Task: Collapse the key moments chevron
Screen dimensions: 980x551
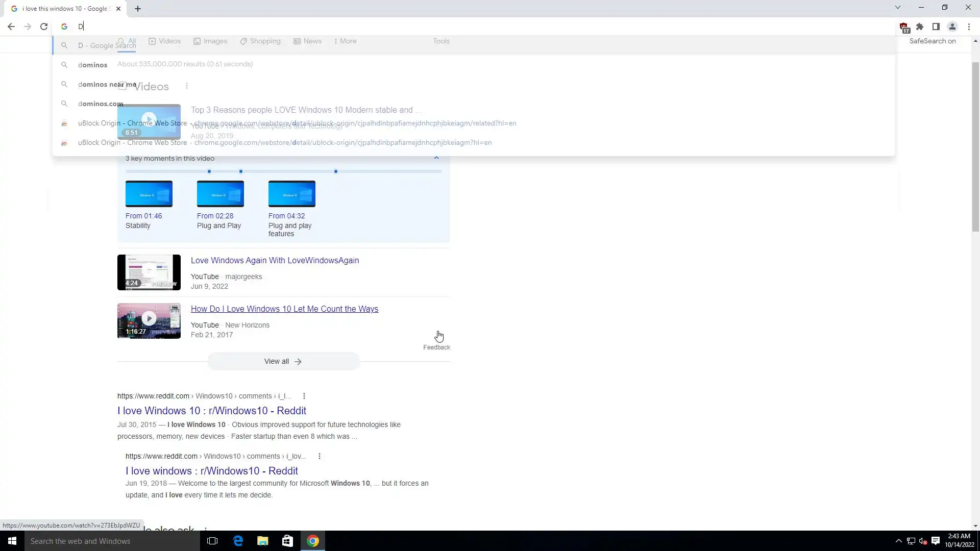Action: pos(436,158)
